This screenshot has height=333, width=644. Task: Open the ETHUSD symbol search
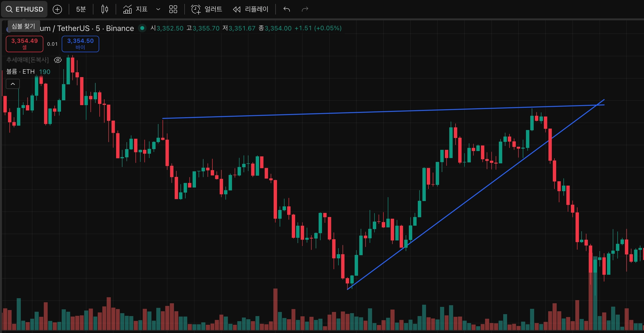24,9
